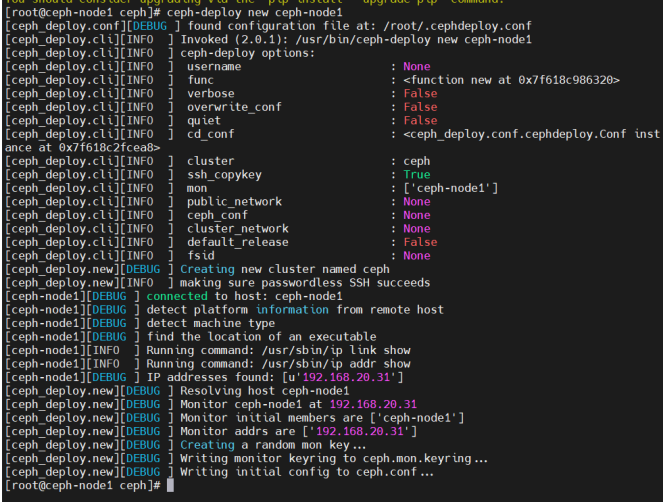Click the 'func' option name
The image size is (664, 503).
coord(201,80)
